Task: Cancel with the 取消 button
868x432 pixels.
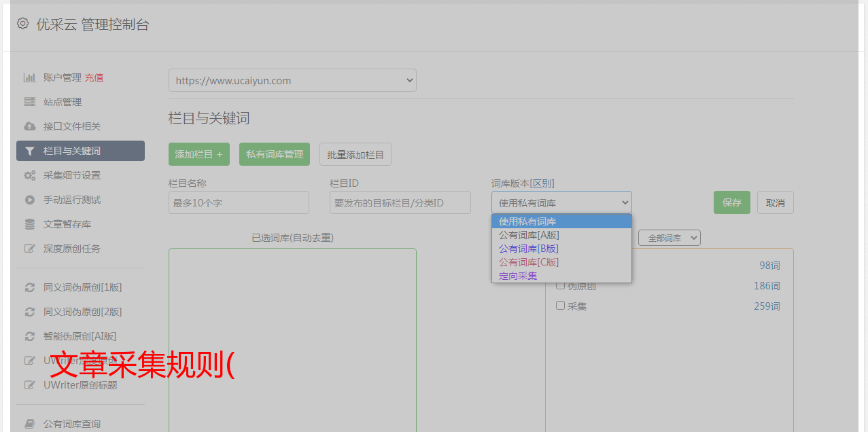Action: click(776, 202)
